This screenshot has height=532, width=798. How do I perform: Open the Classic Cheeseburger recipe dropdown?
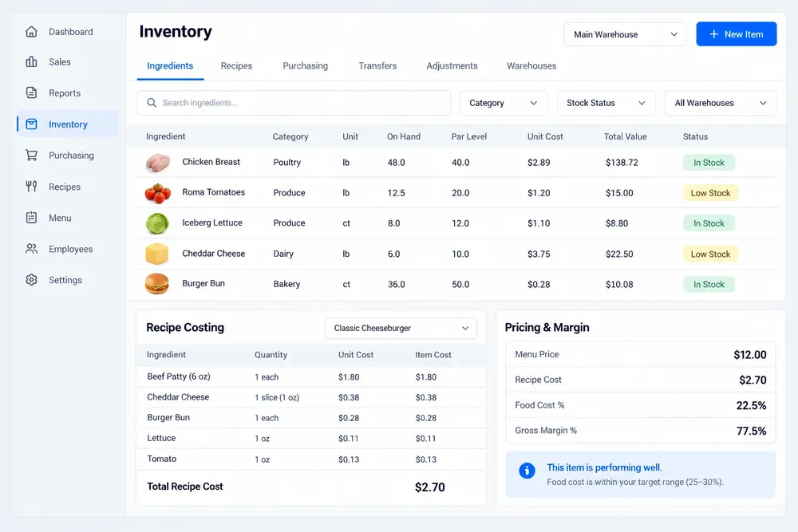click(x=401, y=328)
